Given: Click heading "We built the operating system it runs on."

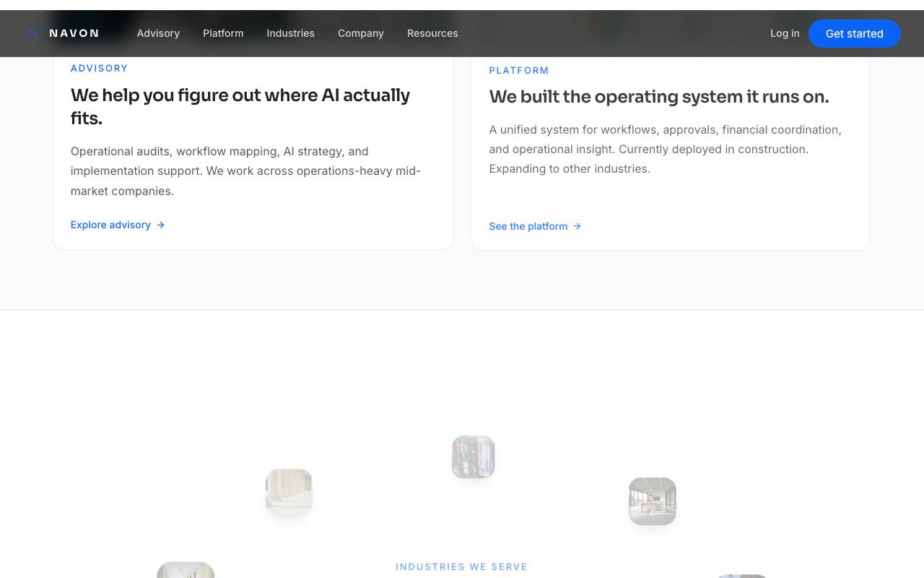Looking at the screenshot, I should pos(659,97).
